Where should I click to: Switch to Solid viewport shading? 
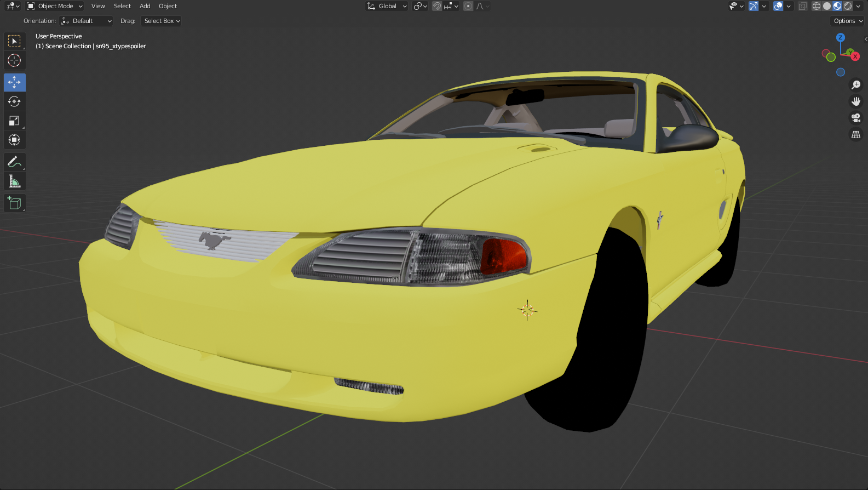[x=827, y=6]
